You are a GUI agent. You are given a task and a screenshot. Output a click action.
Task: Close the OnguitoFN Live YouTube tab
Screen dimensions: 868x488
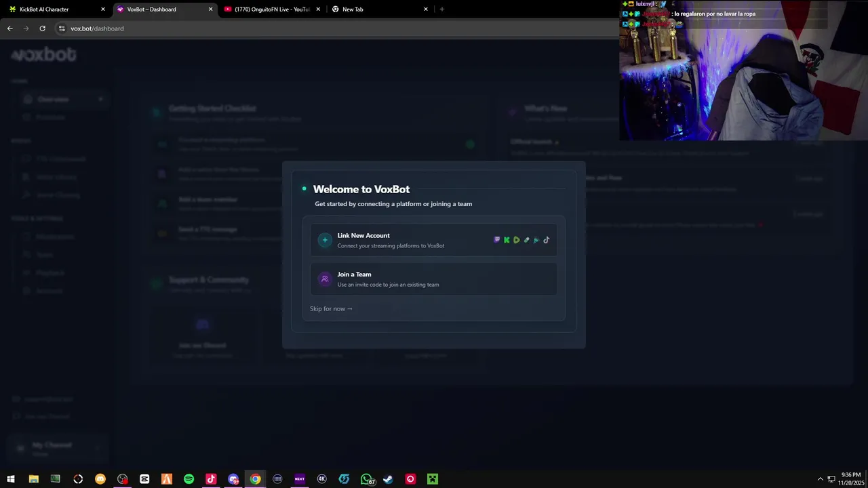[x=318, y=9]
